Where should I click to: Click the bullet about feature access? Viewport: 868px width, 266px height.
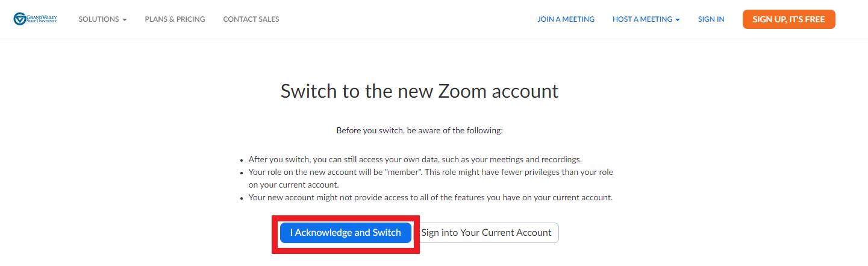pyautogui.click(x=430, y=197)
